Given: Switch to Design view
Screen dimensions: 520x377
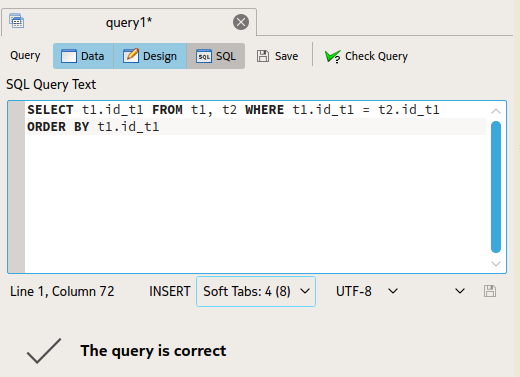Looking at the screenshot, I should 150,56.
